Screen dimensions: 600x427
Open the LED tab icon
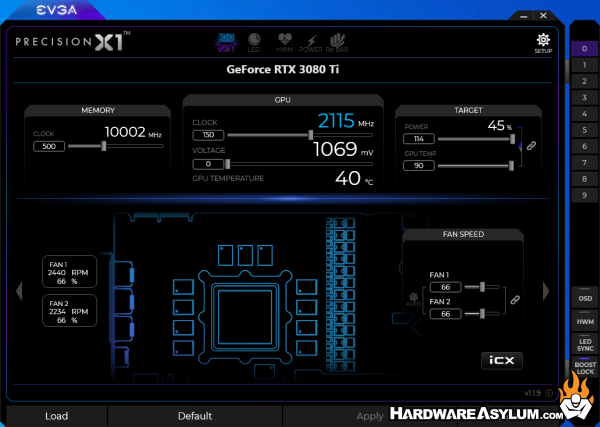[254, 42]
